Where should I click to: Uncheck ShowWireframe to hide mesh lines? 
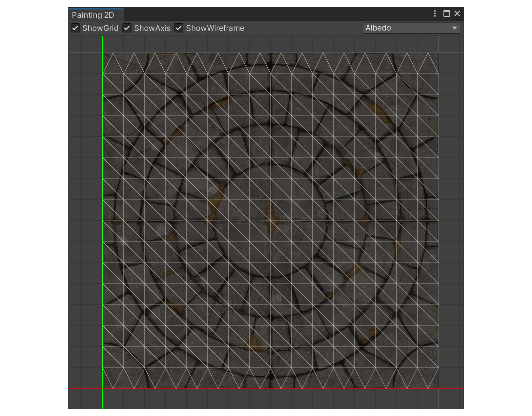(x=178, y=28)
